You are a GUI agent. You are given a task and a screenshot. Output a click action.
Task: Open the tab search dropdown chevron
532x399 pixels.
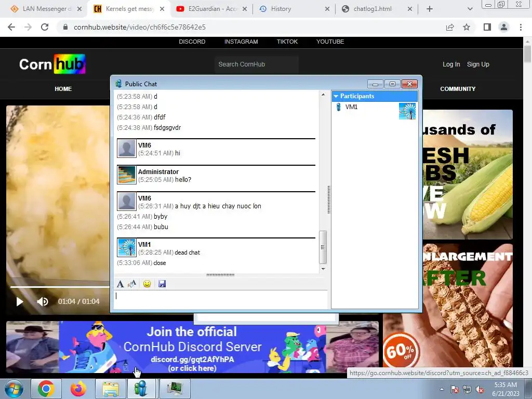[470, 9]
